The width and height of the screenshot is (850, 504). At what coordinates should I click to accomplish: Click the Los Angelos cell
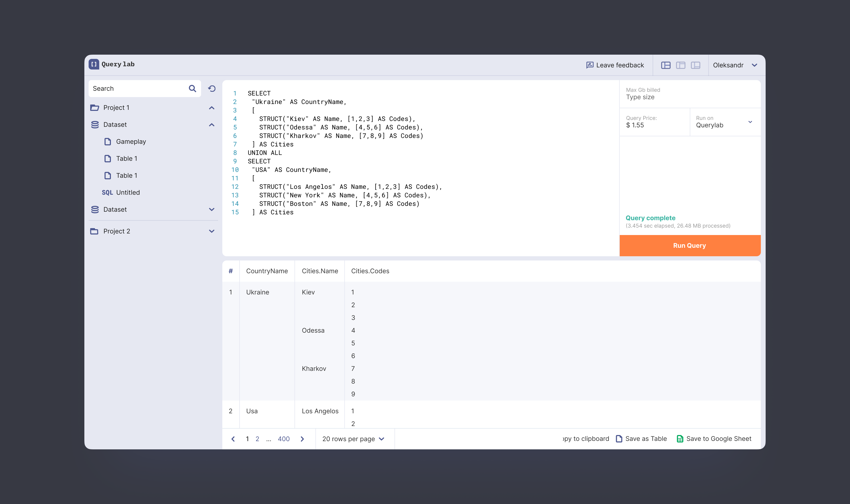(320, 411)
